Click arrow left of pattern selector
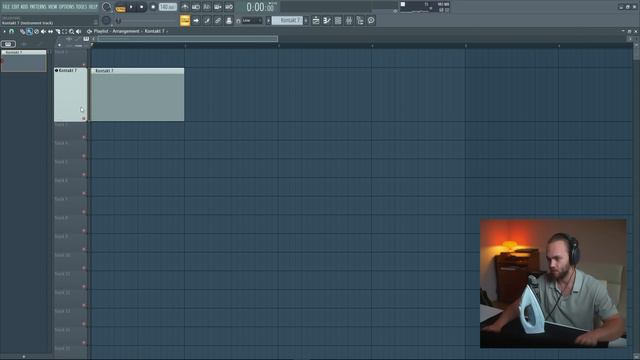This screenshot has width=640, height=360. (269, 20)
